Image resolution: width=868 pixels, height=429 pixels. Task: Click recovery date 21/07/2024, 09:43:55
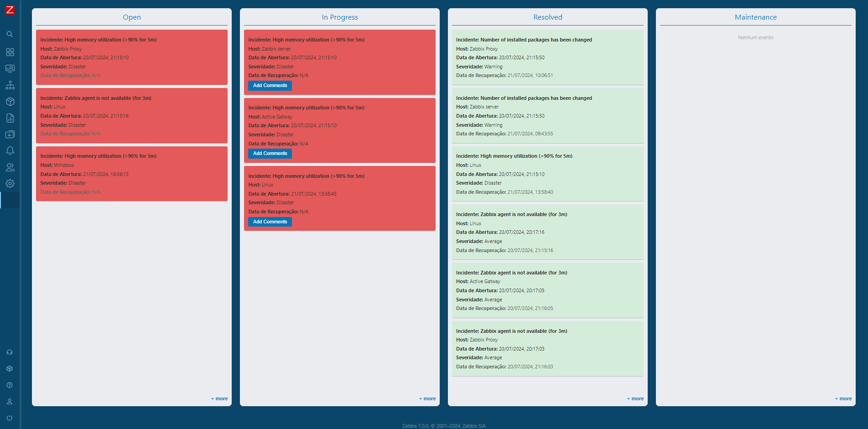(x=530, y=134)
